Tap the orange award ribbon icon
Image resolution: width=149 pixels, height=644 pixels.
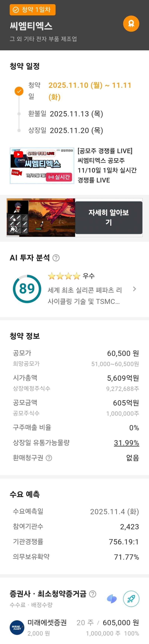[x=131, y=24]
